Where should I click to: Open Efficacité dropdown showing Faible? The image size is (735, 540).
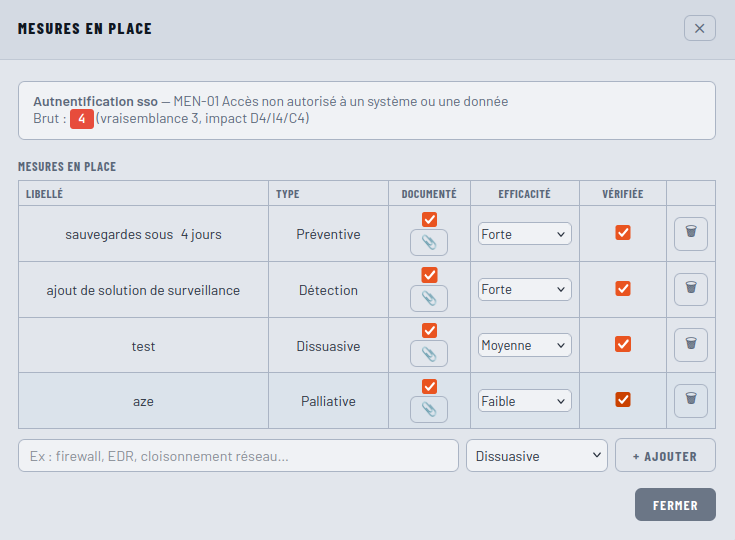[525, 401]
